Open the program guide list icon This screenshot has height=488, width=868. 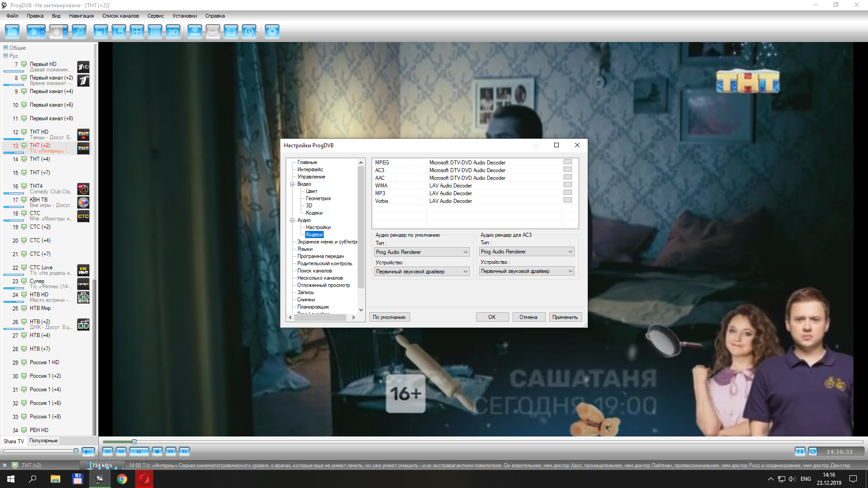tap(231, 32)
